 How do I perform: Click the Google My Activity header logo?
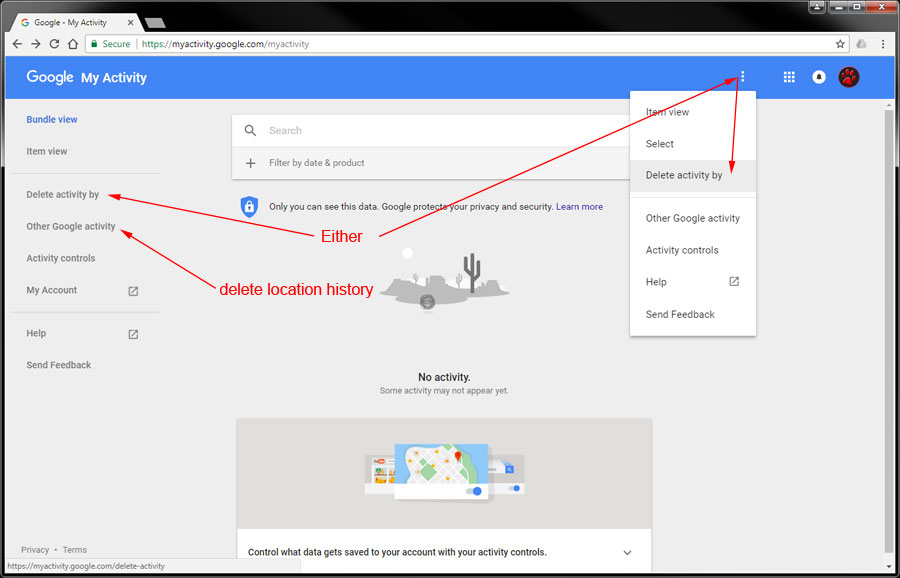[86, 77]
